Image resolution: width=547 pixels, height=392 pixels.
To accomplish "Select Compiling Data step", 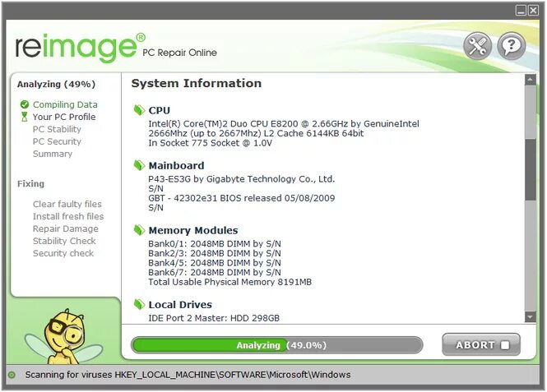I will (65, 104).
